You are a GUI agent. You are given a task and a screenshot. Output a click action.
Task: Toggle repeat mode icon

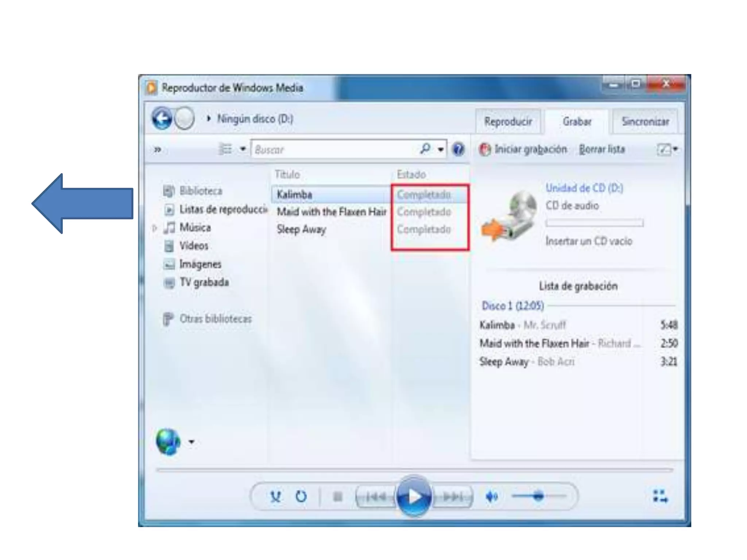point(301,497)
